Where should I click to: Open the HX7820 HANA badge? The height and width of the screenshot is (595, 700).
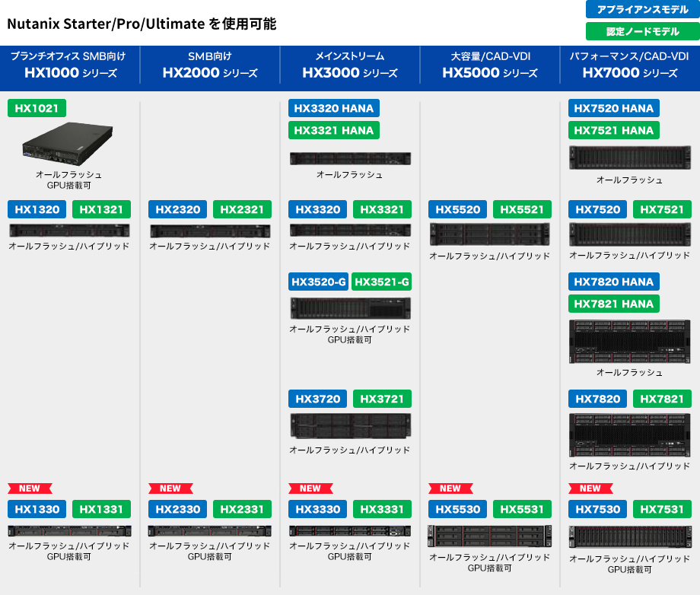click(614, 282)
